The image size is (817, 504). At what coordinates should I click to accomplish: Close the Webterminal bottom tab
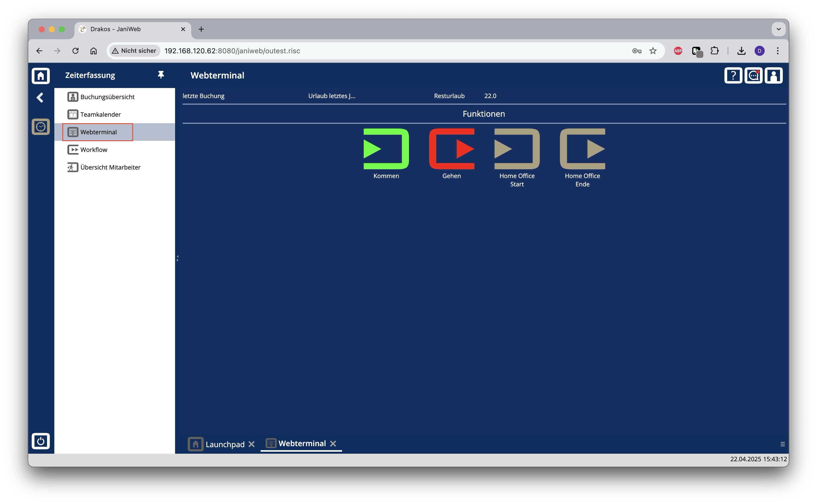(333, 444)
